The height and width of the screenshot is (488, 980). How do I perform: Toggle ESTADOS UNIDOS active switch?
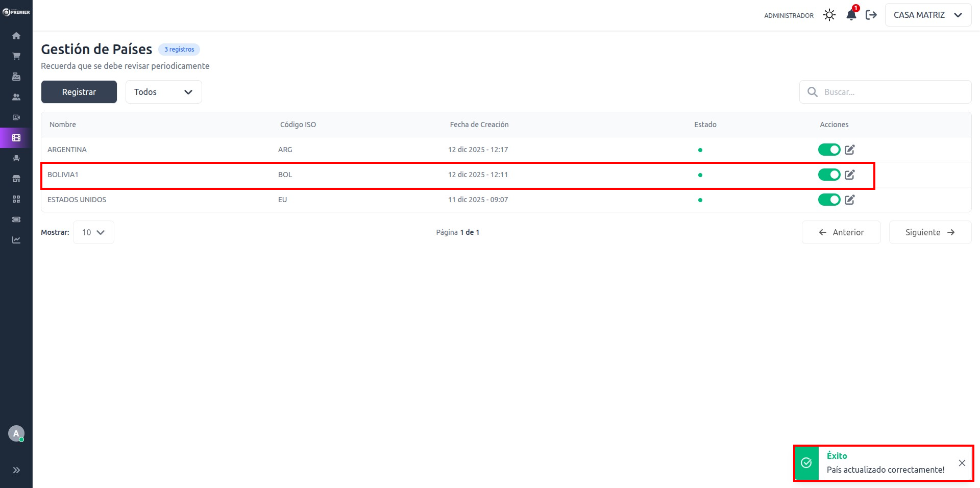(x=829, y=200)
